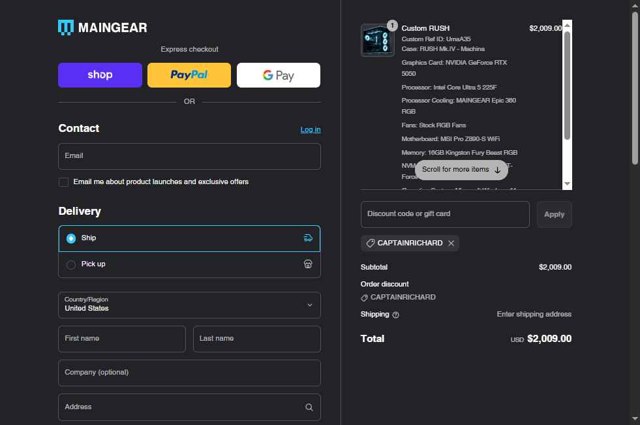640x425 pixels.
Task: Click the shipping truck icon
Action: point(308,238)
